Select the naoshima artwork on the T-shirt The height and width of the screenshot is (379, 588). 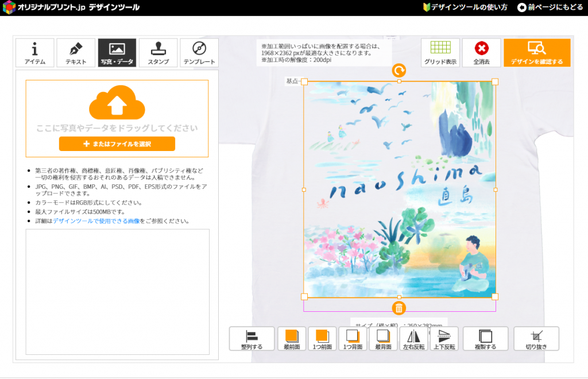pos(400,189)
